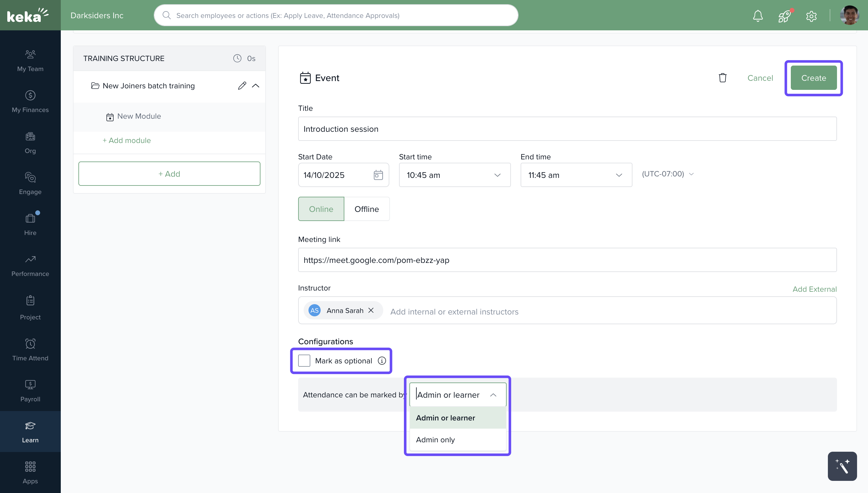Open the Start time dropdown
Viewport: 868px width, 493px height.
coord(454,175)
